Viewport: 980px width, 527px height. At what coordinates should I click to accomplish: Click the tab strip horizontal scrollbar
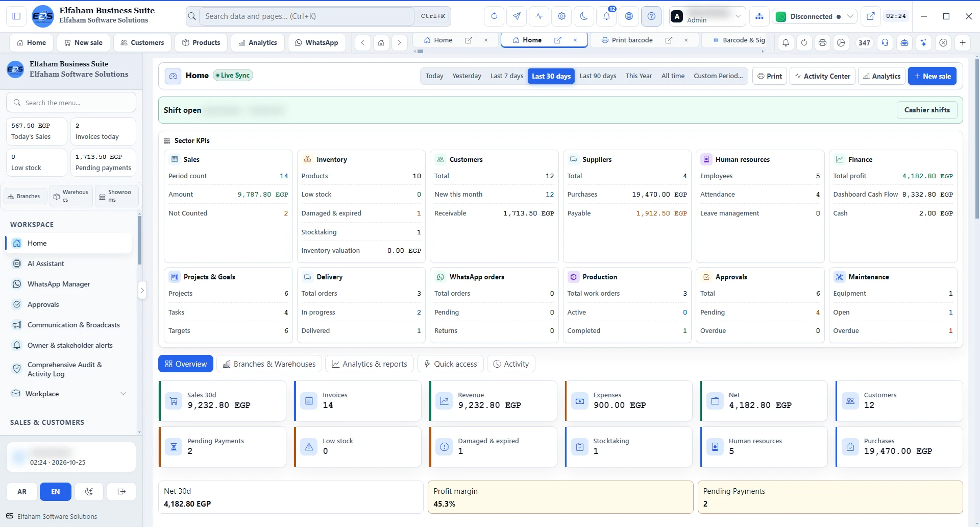point(420,51)
